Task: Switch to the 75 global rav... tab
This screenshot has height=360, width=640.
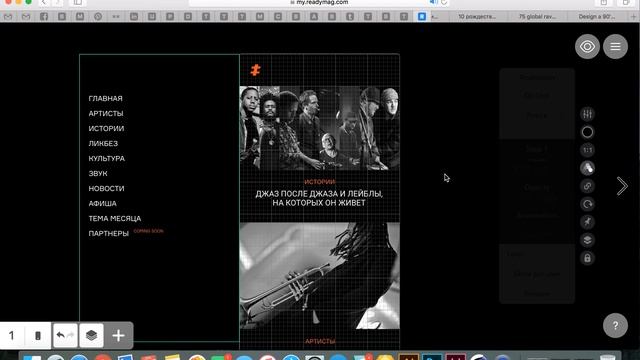Action: coord(537,17)
